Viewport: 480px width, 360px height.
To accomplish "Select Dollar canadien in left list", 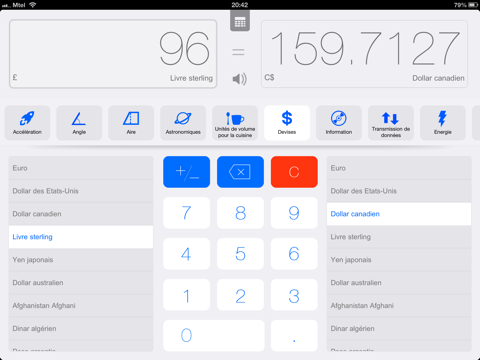I will [81, 214].
